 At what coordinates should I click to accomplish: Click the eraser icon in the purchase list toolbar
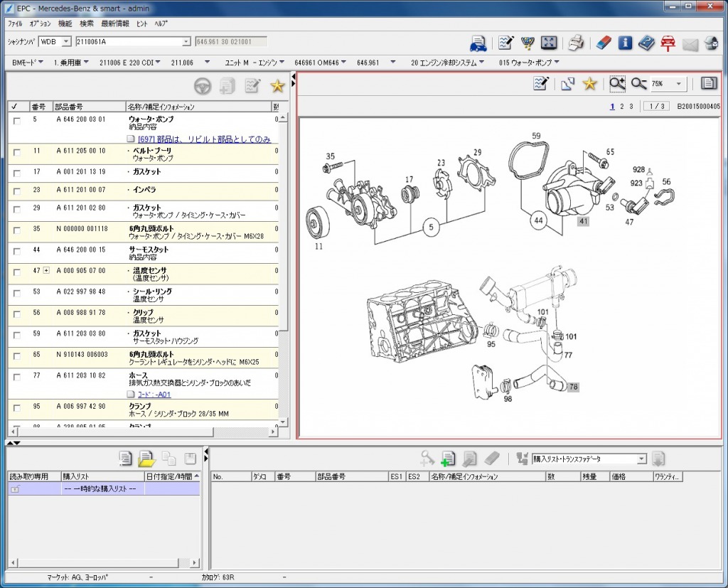click(491, 459)
